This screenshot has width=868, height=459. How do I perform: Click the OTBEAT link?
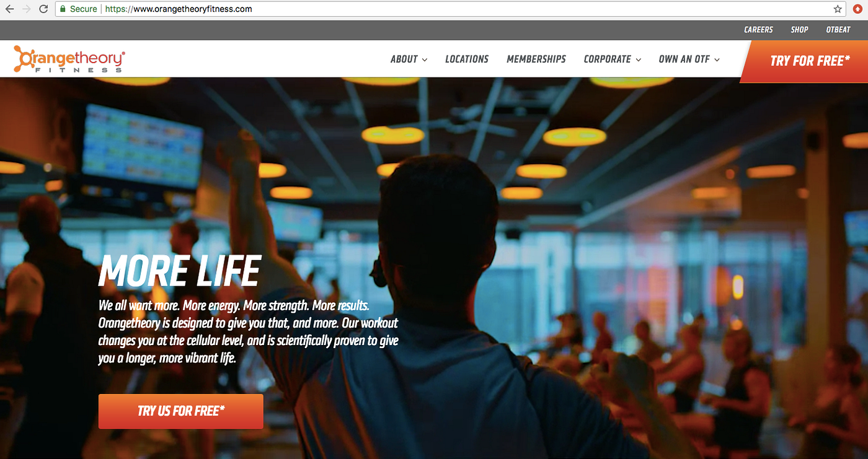coord(838,30)
